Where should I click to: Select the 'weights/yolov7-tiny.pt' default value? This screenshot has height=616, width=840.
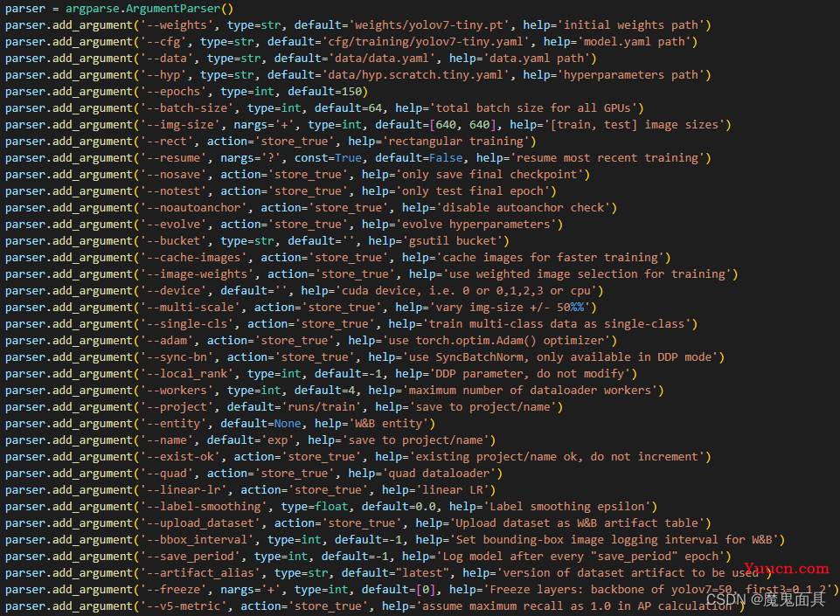(429, 25)
